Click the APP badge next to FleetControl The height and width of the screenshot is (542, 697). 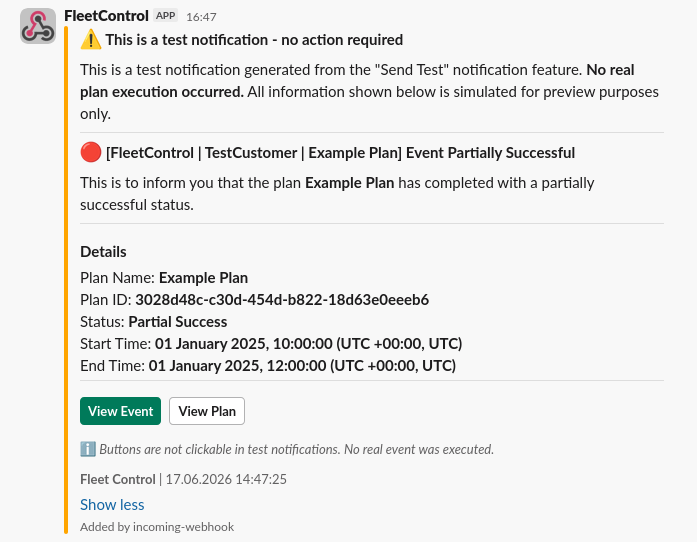165,16
